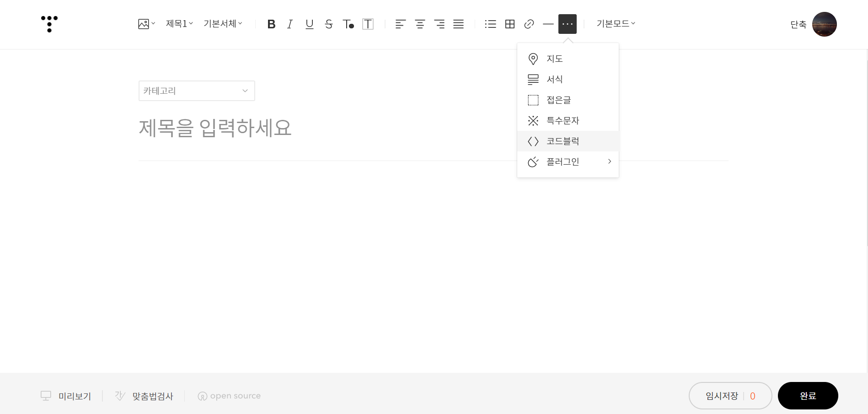The height and width of the screenshot is (414, 868).
Task: Open the text background color picker
Action: [368, 24]
